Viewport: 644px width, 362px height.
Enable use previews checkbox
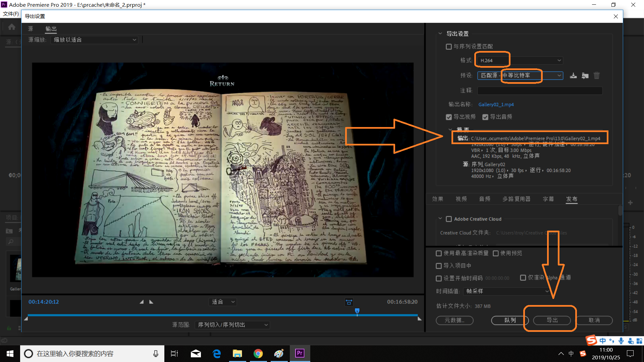tap(495, 253)
